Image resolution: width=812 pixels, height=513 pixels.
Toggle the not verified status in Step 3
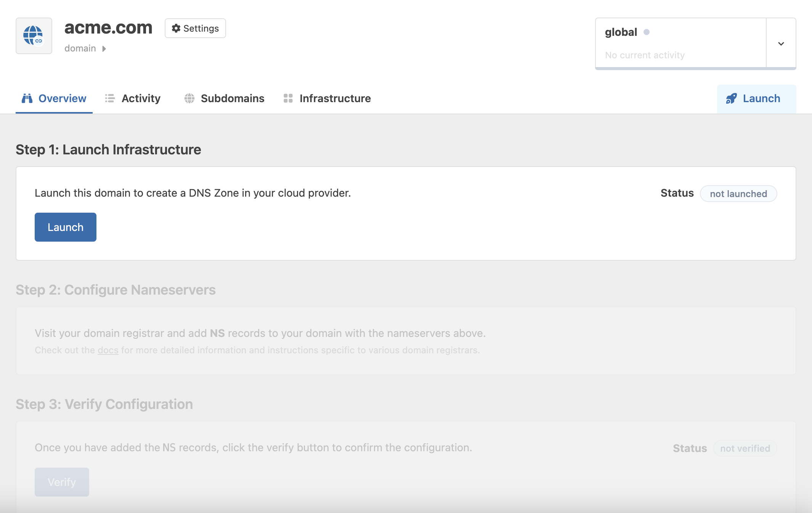click(x=745, y=447)
